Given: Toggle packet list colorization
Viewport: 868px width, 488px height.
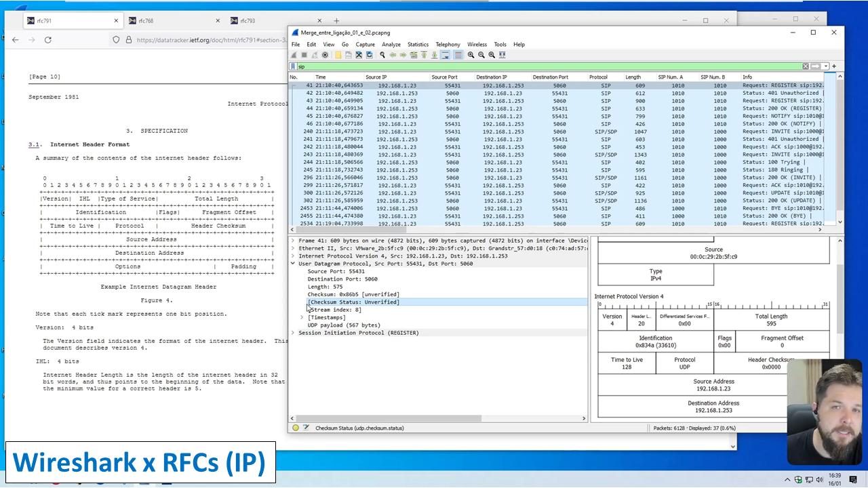Looking at the screenshot, I should click(458, 55).
